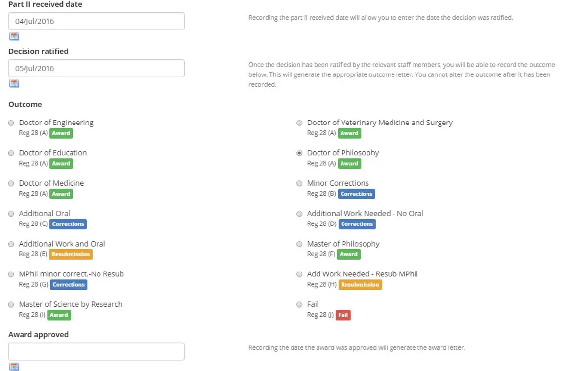
Task: Choose Master of Science by Research
Action: [x=11, y=304]
